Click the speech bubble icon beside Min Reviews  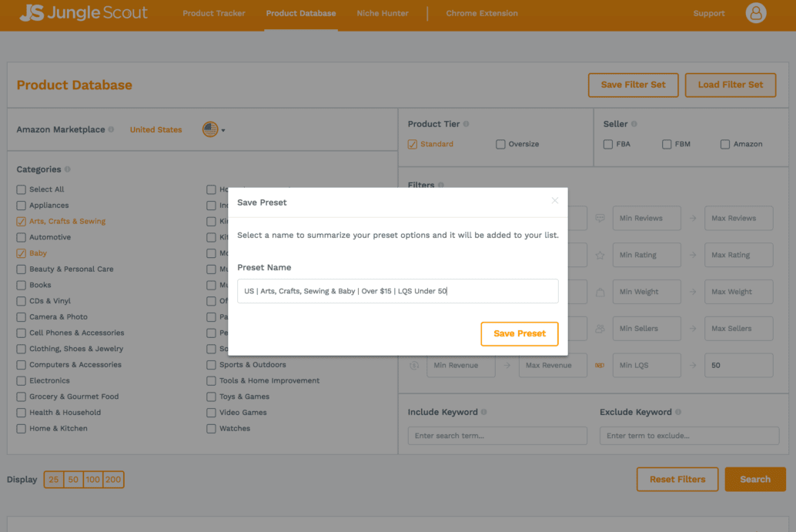(x=600, y=218)
